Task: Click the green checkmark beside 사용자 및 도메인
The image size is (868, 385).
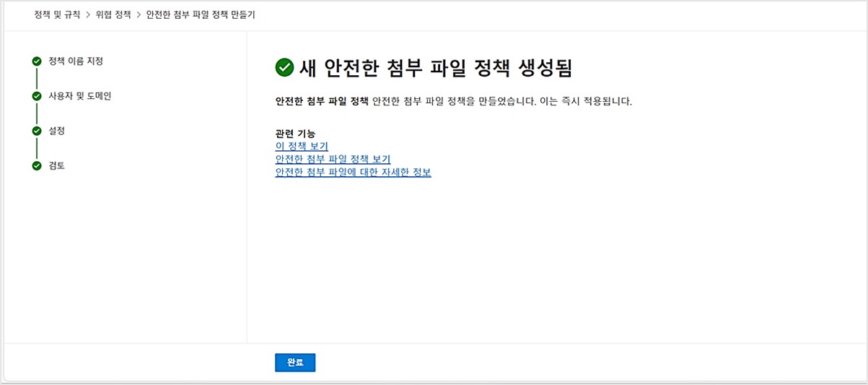Action: click(37, 96)
